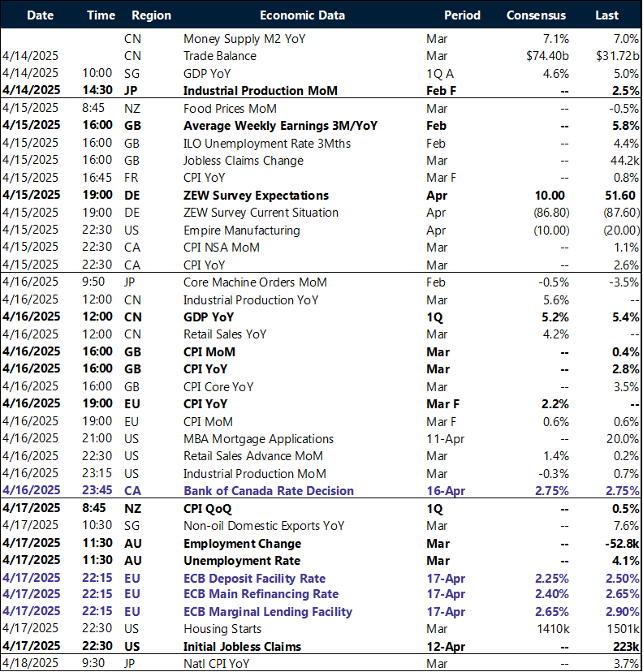Select ECB Marginal Lending Facility

(267, 612)
